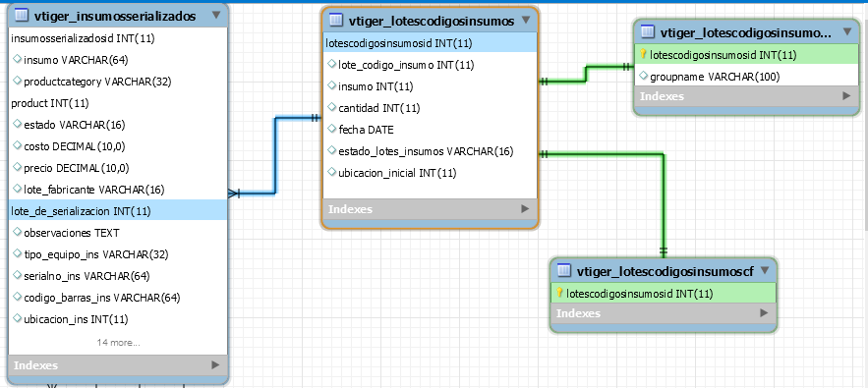The image size is (868, 388).
Task: Collapse the truncated vtiger_lotescodigosinsumo... table via header arrow
Action: pyautogui.click(x=847, y=31)
